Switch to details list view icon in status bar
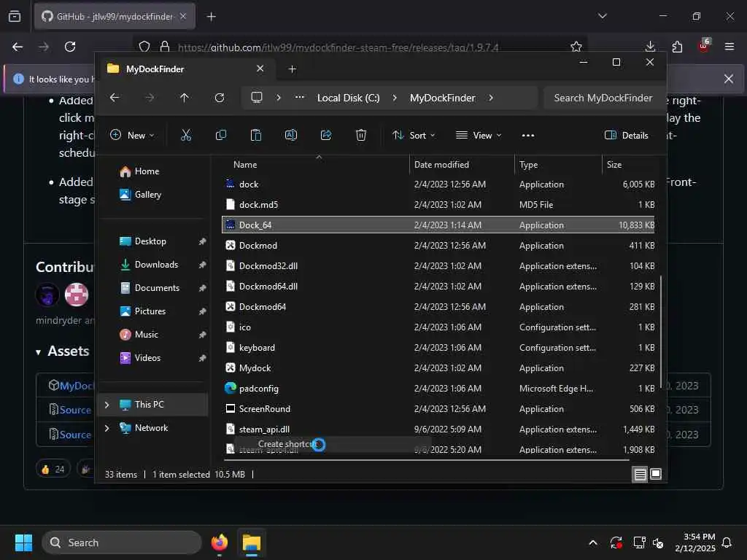This screenshot has width=747, height=560. (640, 474)
